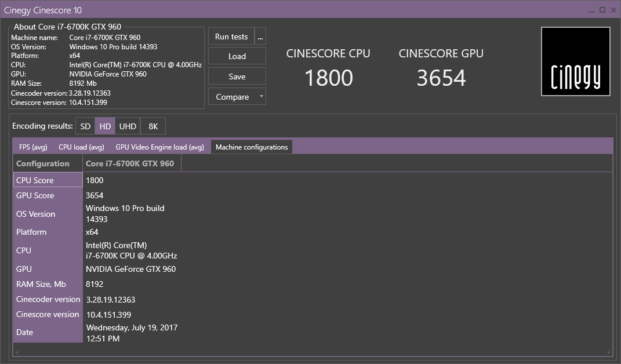Click the Machine name value in About panel
The height and width of the screenshot is (364, 621).
[x=105, y=38]
